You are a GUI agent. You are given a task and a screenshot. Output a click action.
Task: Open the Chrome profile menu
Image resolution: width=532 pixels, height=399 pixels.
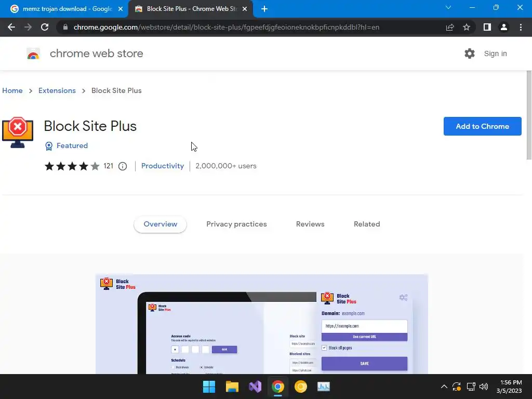coord(504,27)
